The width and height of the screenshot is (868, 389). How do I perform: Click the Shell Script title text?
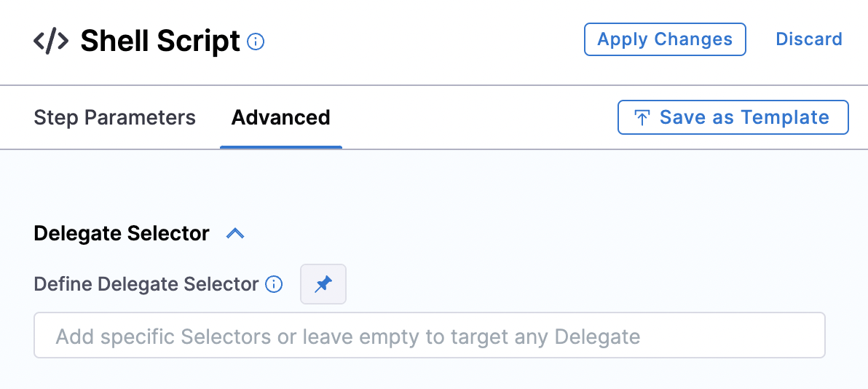[159, 42]
